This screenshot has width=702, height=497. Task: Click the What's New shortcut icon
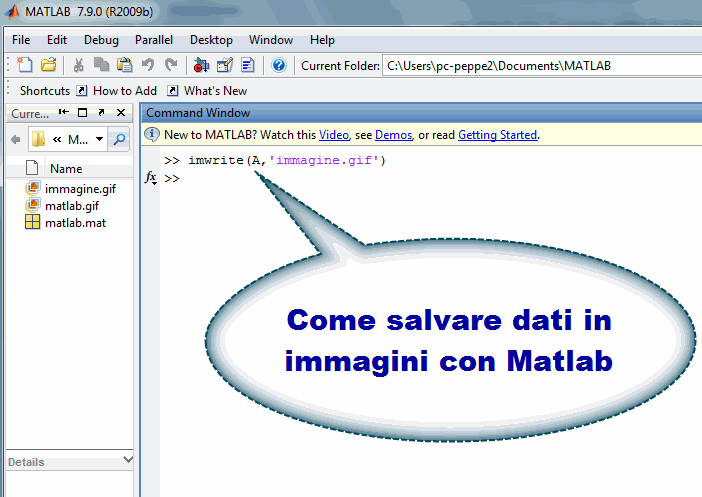(x=172, y=90)
